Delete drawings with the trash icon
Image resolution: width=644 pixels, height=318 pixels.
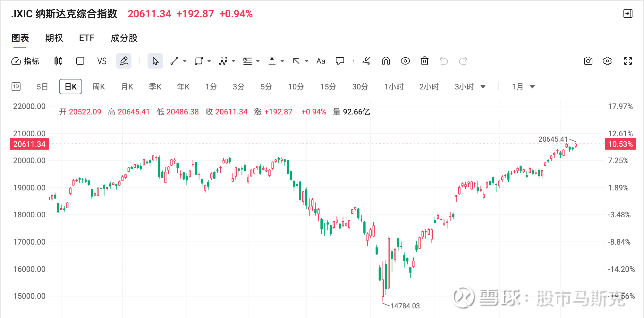point(424,61)
